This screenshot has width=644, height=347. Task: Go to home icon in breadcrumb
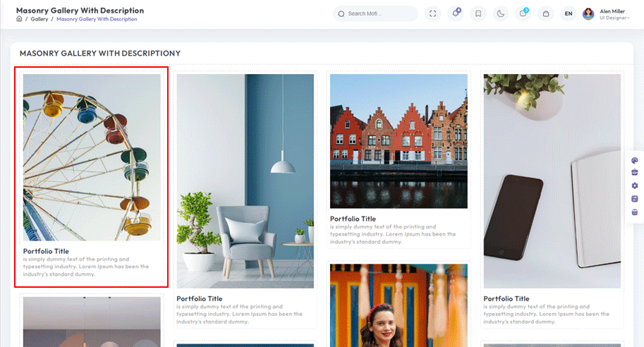tap(19, 19)
